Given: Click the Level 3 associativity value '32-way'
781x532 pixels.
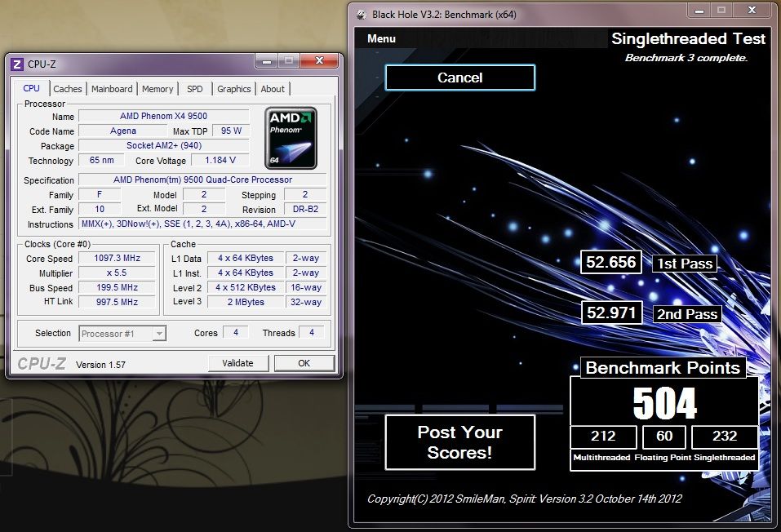Looking at the screenshot, I should [306, 302].
